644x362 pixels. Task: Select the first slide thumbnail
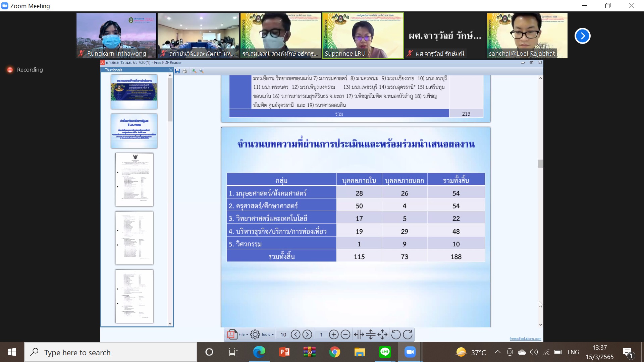pos(134,92)
